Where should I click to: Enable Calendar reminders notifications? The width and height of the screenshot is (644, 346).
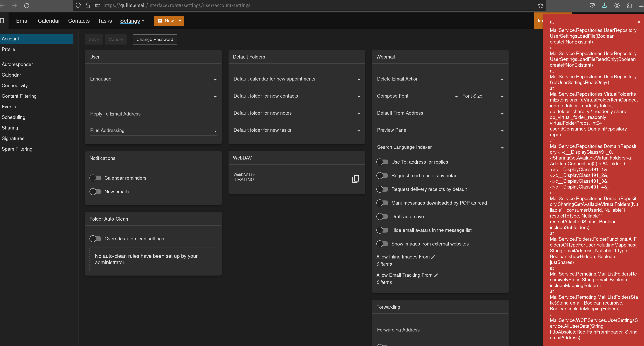coord(95,178)
